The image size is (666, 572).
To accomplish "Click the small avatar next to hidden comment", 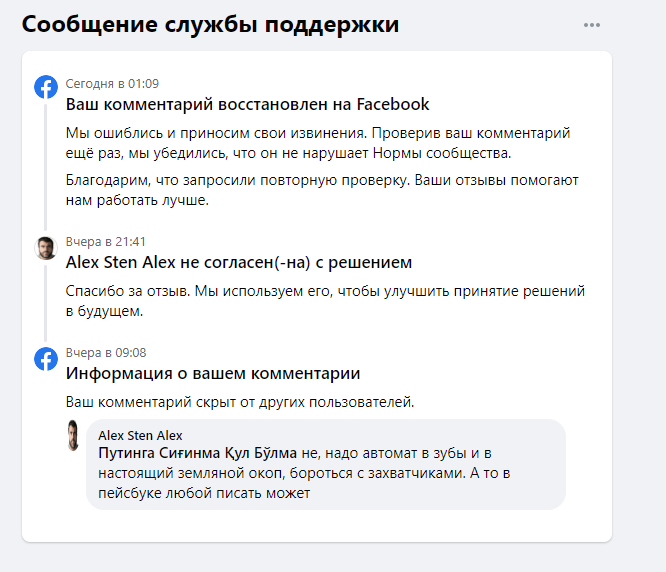I will (x=73, y=435).
